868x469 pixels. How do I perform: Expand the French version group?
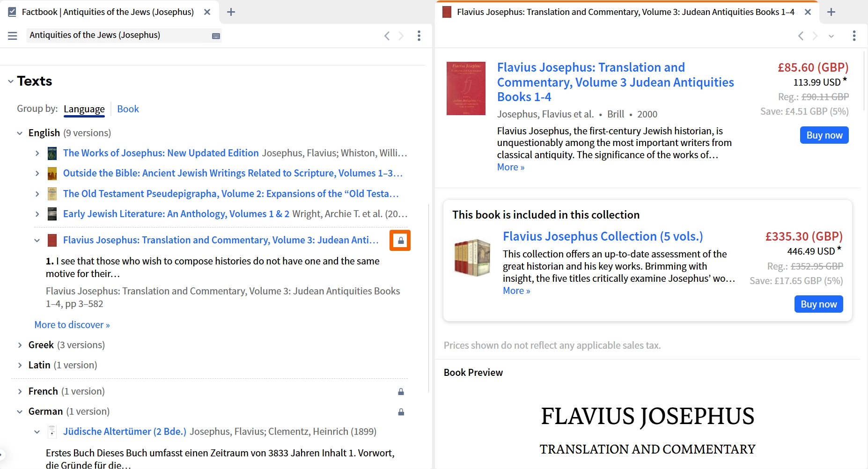pos(20,392)
